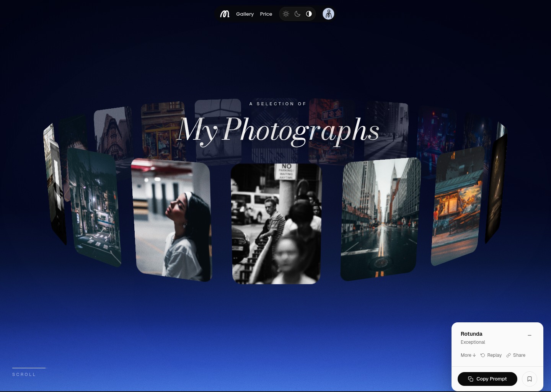Switch to dark theme moon icon
Screen dimensions: 551x392
297,14
